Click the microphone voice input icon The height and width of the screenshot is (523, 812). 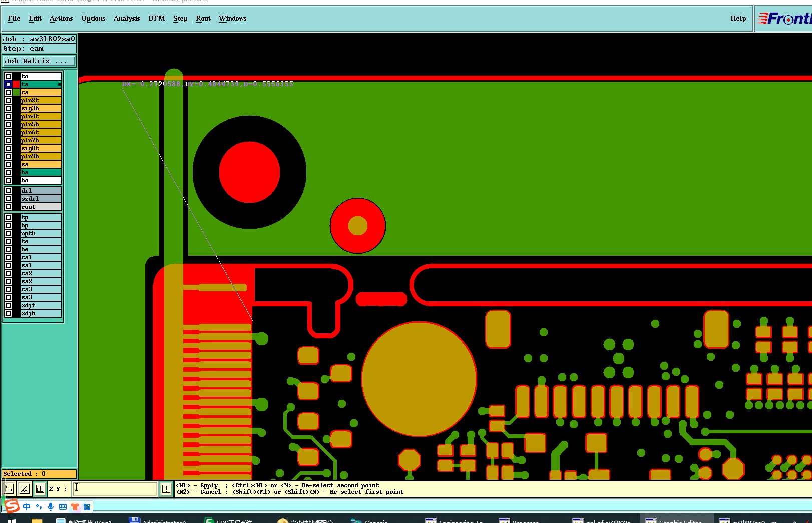pyautogui.click(x=51, y=507)
